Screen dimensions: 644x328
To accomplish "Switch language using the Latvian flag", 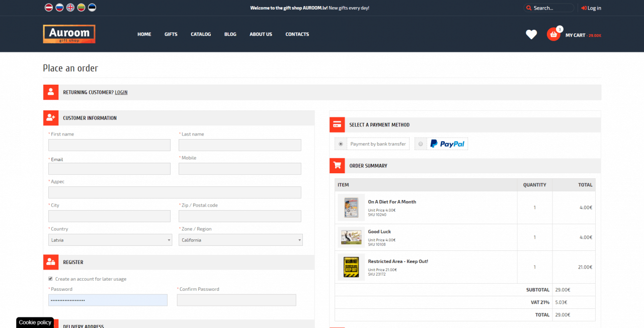I will pyautogui.click(x=49, y=8).
